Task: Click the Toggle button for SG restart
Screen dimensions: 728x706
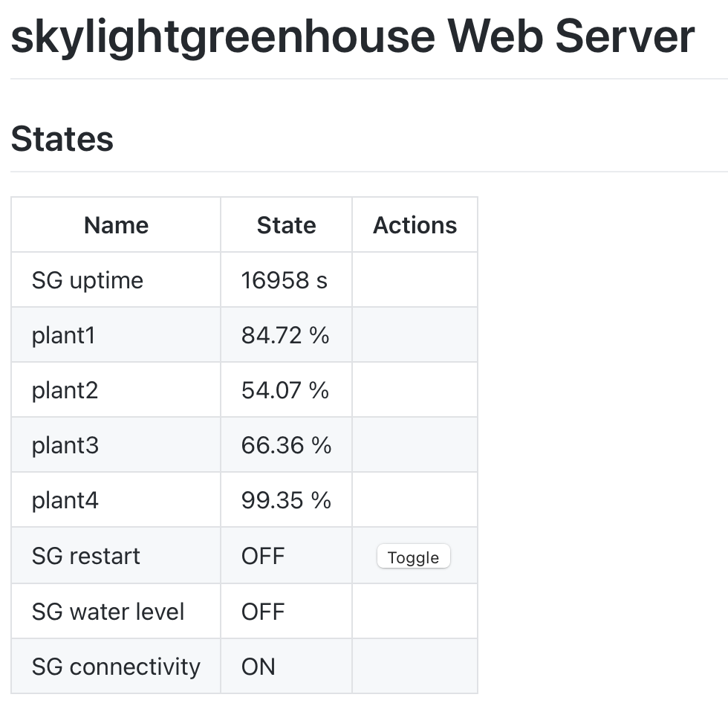Action: coord(413,556)
